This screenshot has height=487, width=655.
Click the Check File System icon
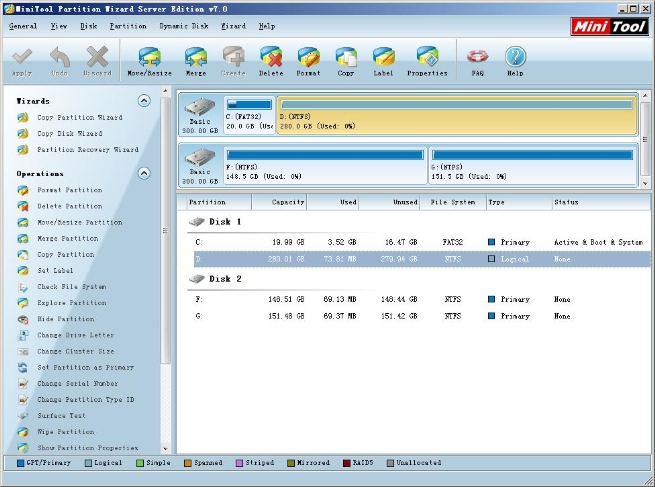click(23, 287)
